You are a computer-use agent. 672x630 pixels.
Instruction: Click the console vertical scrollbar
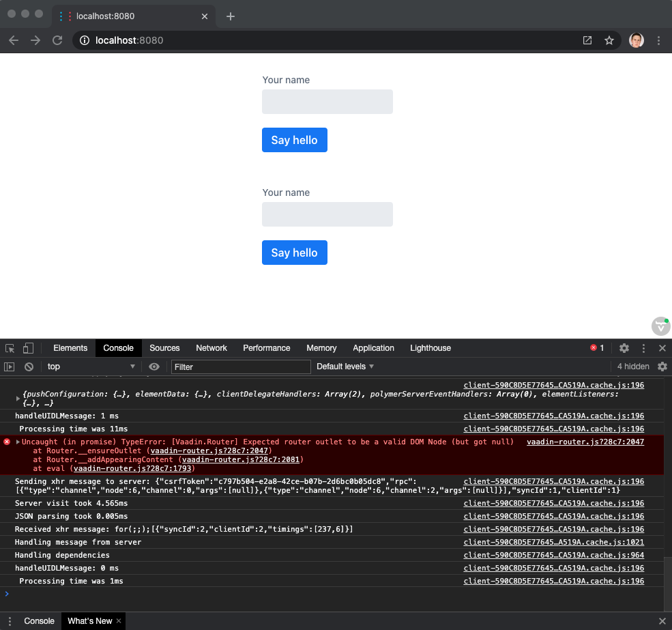pyautogui.click(x=668, y=584)
